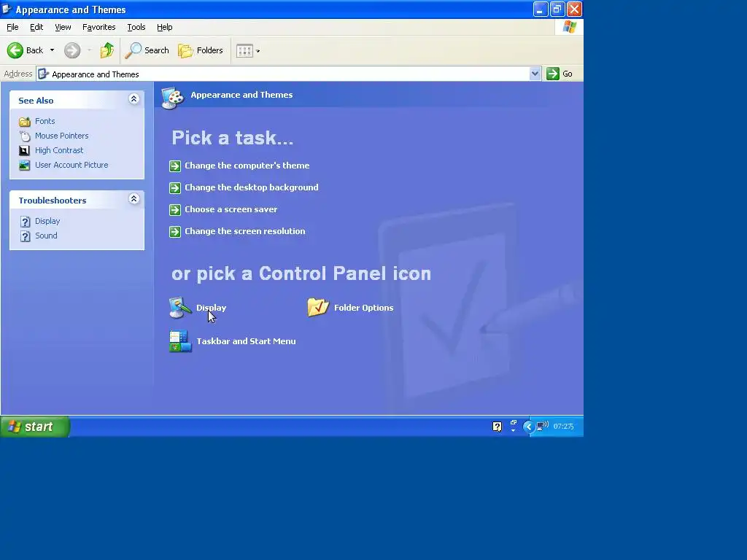
Task: Collapse the See Also panel
Action: coord(134,99)
